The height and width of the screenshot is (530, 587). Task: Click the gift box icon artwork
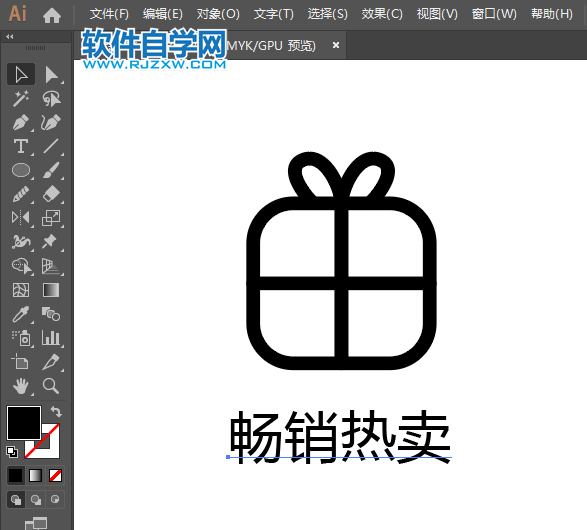(341, 261)
